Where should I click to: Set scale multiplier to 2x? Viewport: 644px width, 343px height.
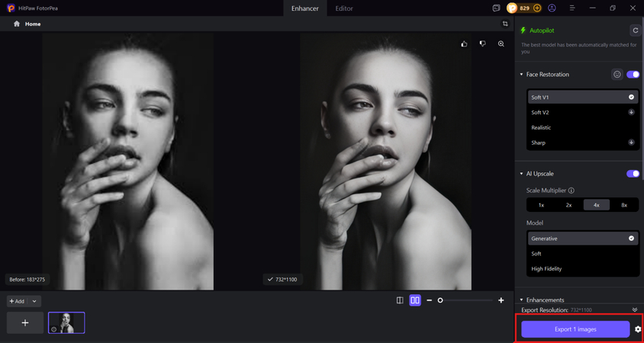click(568, 205)
